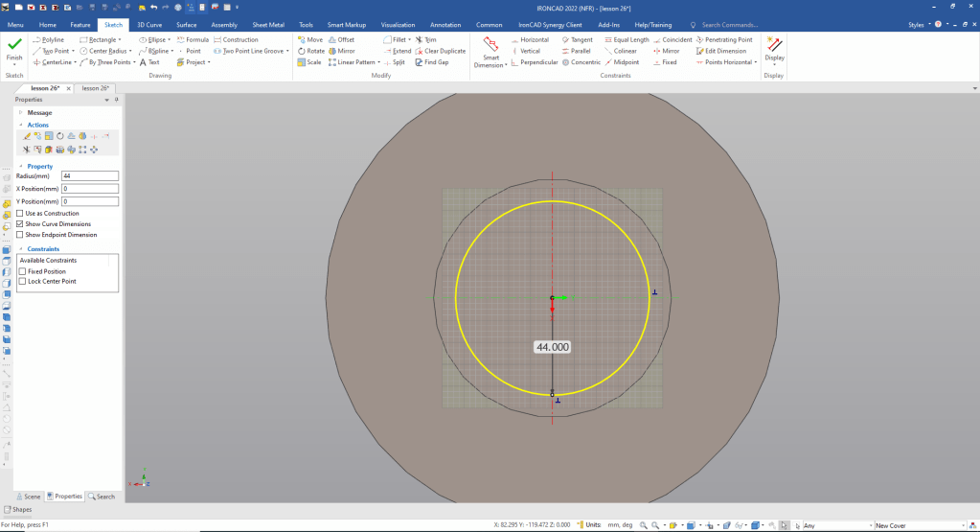Click the Clear Duplicate button
980x532 pixels.
click(x=444, y=51)
